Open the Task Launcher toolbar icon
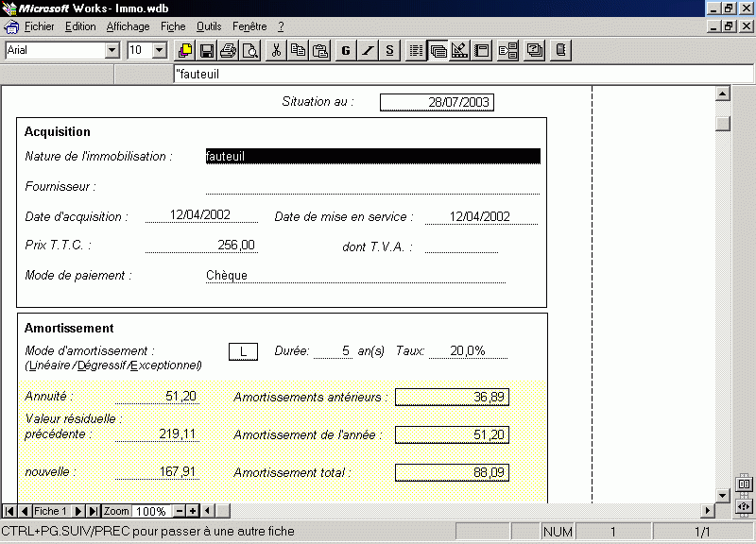The image size is (756, 544). 185,50
